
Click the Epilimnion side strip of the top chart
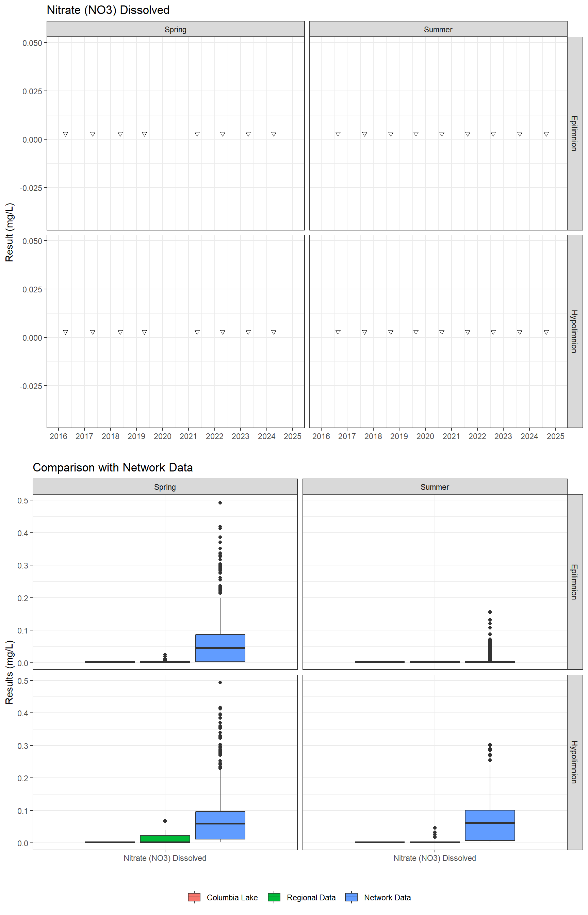tap(574, 133)
